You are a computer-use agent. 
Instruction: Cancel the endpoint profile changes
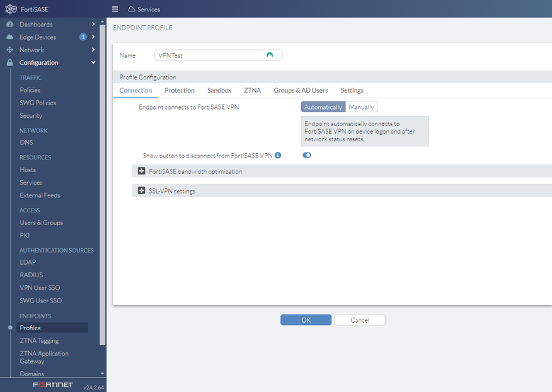tap(359, 320)
